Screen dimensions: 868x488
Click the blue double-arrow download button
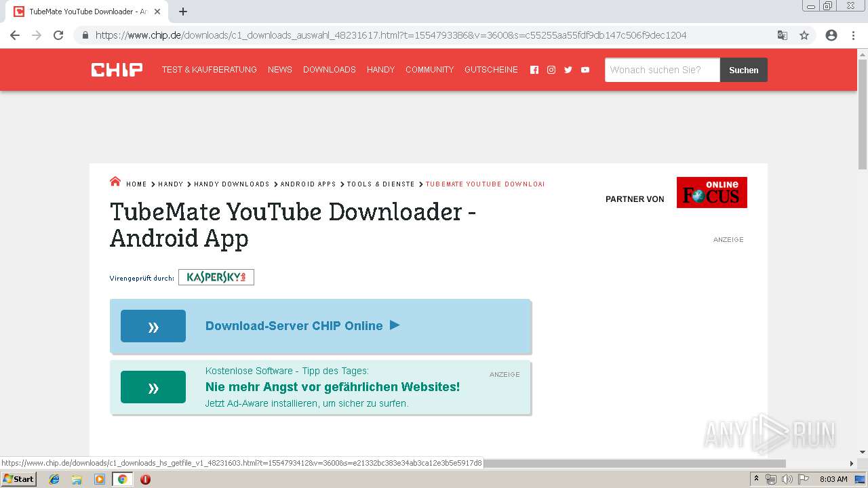[x=153, y=326]
